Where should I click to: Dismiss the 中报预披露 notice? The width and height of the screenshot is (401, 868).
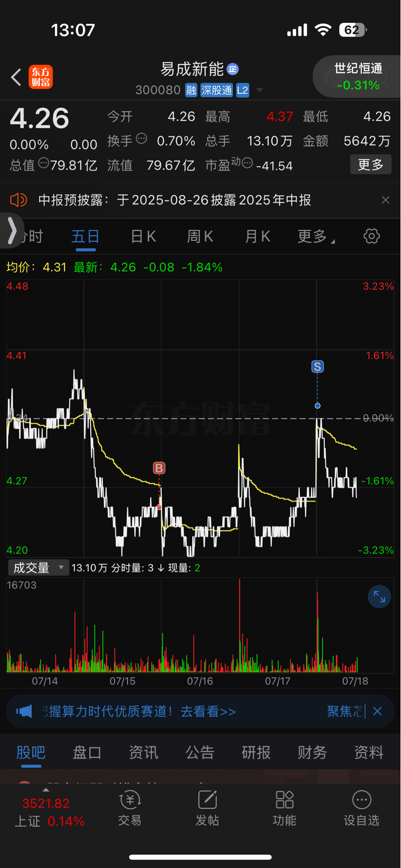coord(385,200)
